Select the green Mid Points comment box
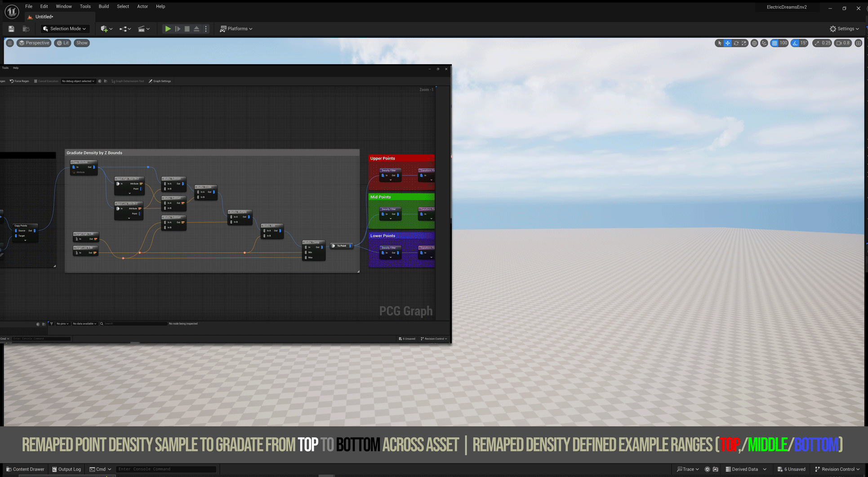 (401, 197)
